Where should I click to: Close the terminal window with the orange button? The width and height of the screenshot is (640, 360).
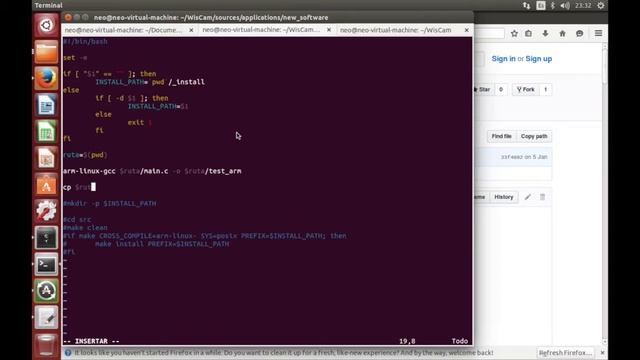coord(68,18)
